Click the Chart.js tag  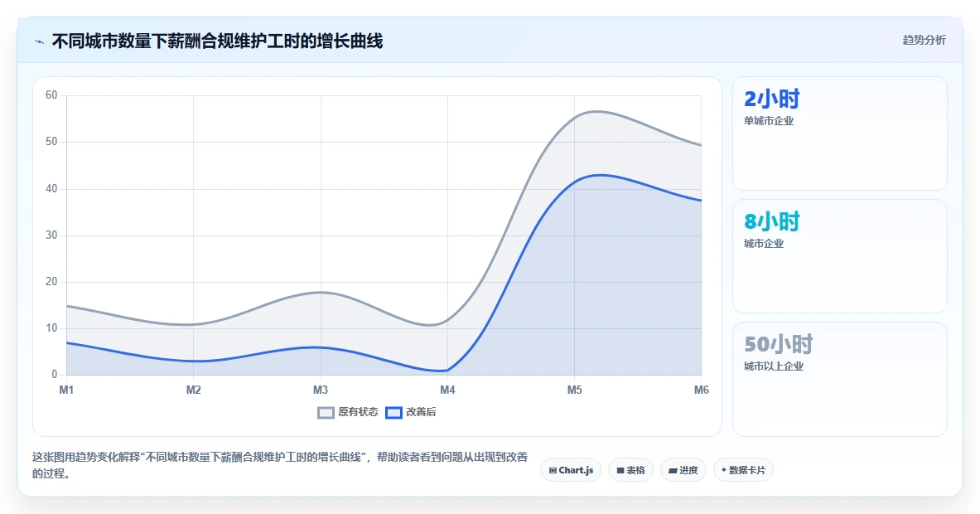click(571, 470)
